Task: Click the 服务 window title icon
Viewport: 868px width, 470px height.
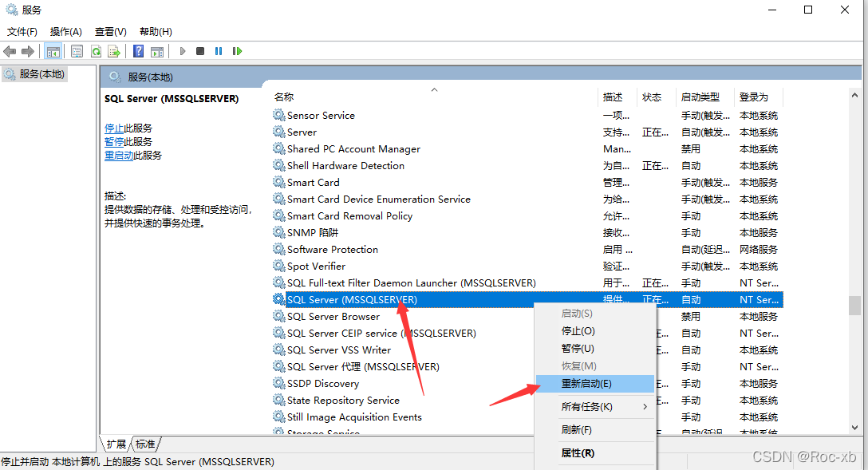Action: 11,10
